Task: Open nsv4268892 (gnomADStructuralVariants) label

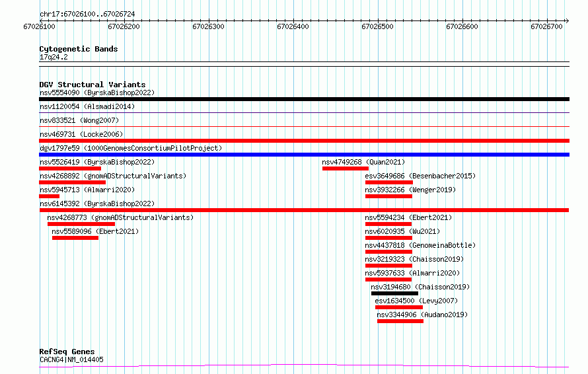Action: pyautogui.click(x=113, y=176)
